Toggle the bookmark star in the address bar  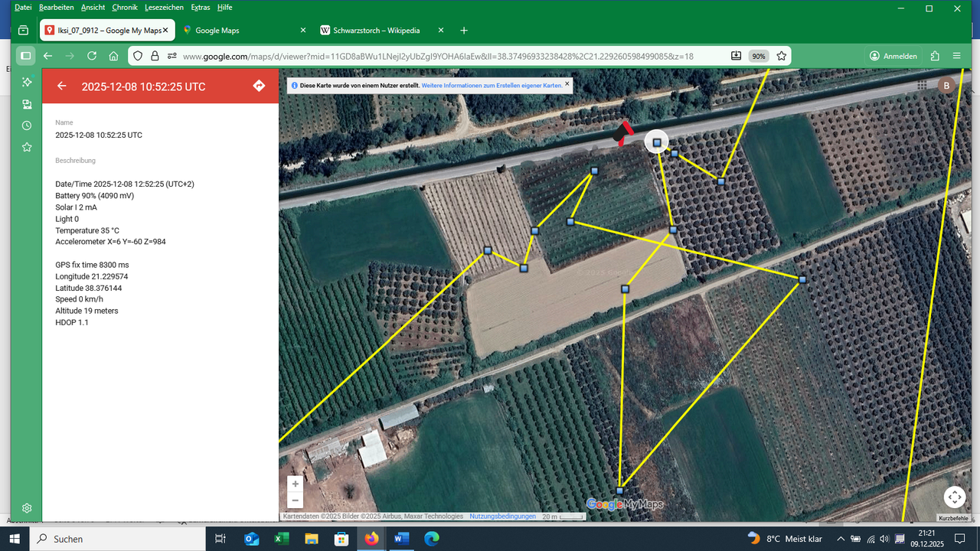coord(781,55)
